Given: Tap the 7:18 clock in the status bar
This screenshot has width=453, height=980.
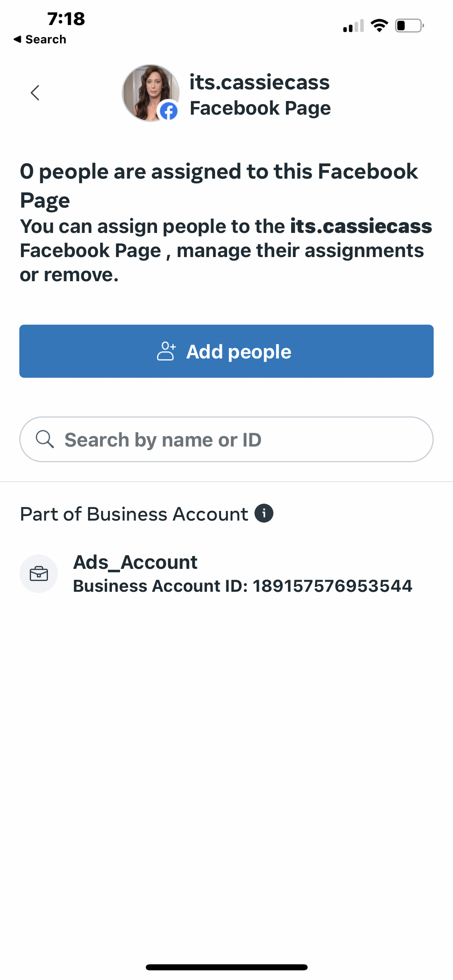Looking at the screenshot, I should pyautogui.click(x=66, y=18).
